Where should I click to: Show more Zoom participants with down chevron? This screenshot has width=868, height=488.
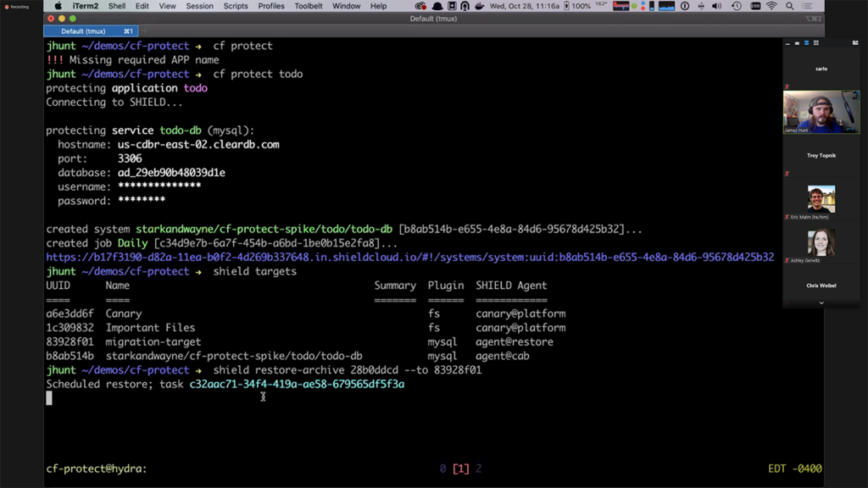pyautogui.click(x=821, y=302)
